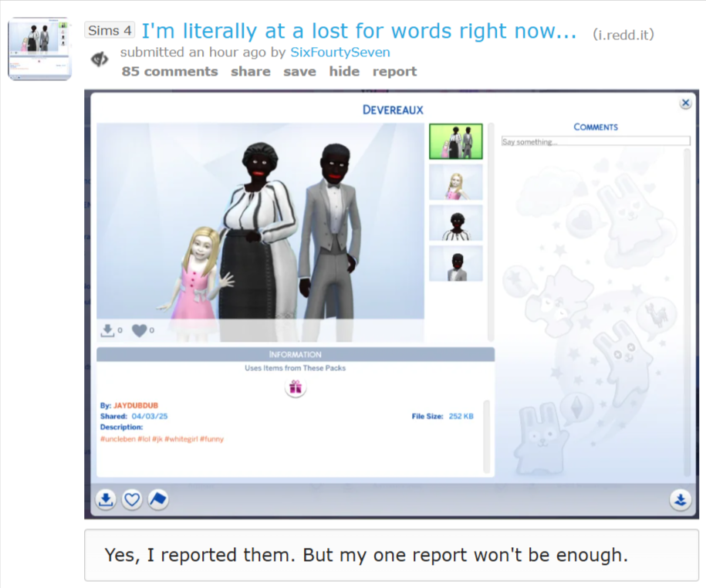Click the Say something comment field
The width and height of the screenshot is (706, 588).
(595, 141)
